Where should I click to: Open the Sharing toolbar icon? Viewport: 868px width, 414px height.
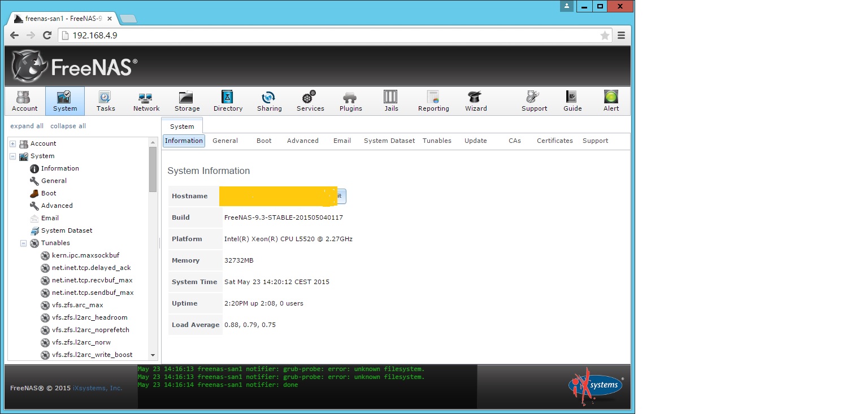269,101
